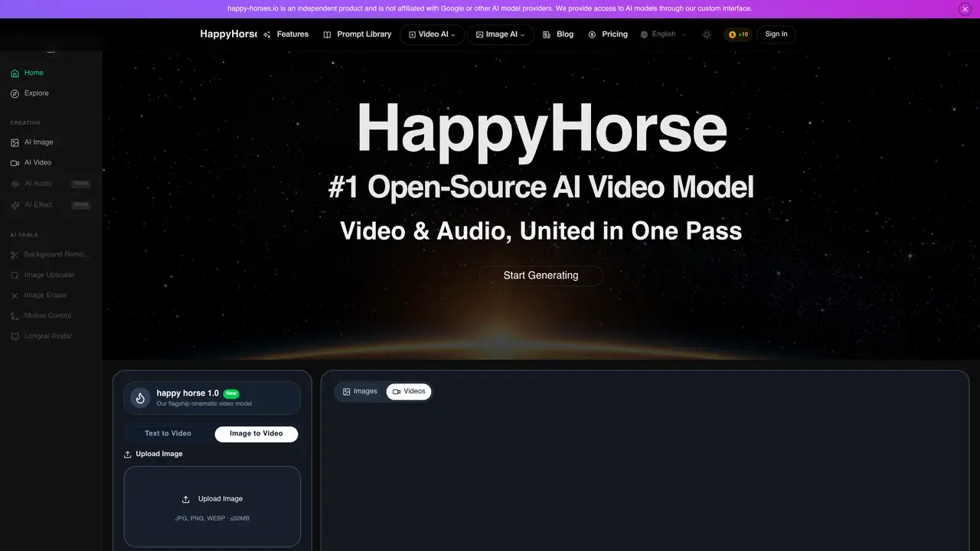Image resolution: width=980 pixels, height=551 pixels.
Task: Switch to the Text to Video tab
Action: coord(168,434)
